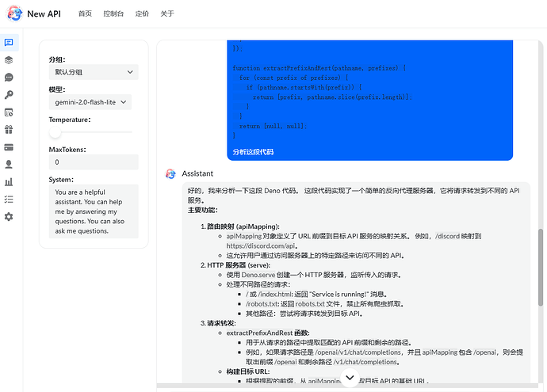The height and width of the screenshot is (392, 547).
Task: Go to 首页 in top navigation
Action: tap(85, 13)
